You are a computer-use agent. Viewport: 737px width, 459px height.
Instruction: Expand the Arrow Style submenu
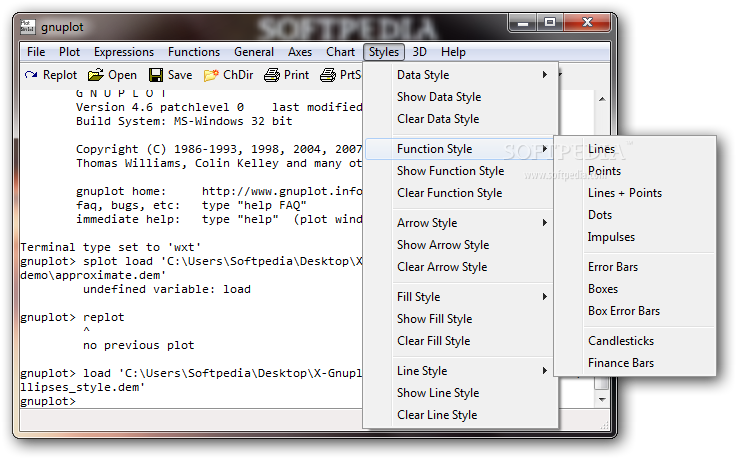461,223
